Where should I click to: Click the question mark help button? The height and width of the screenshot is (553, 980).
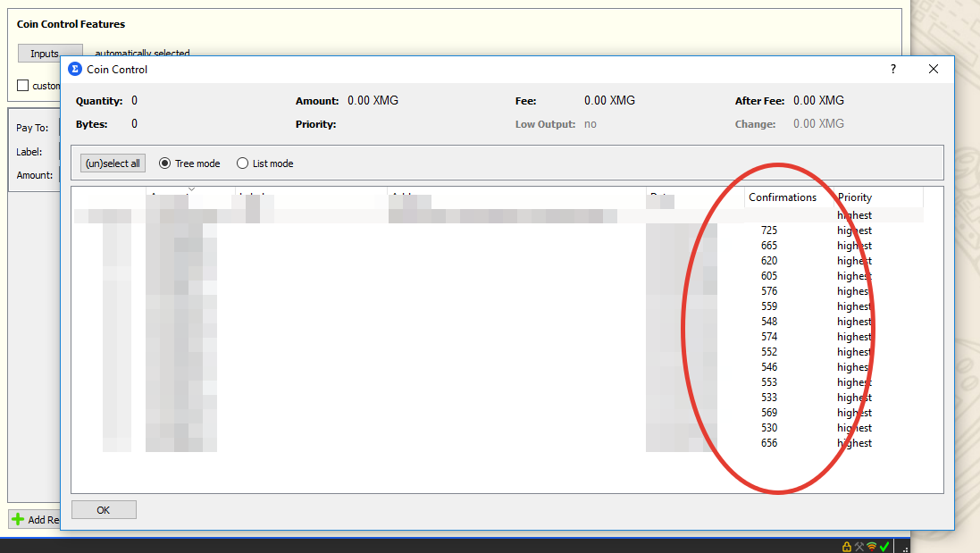tap(893, 69)
